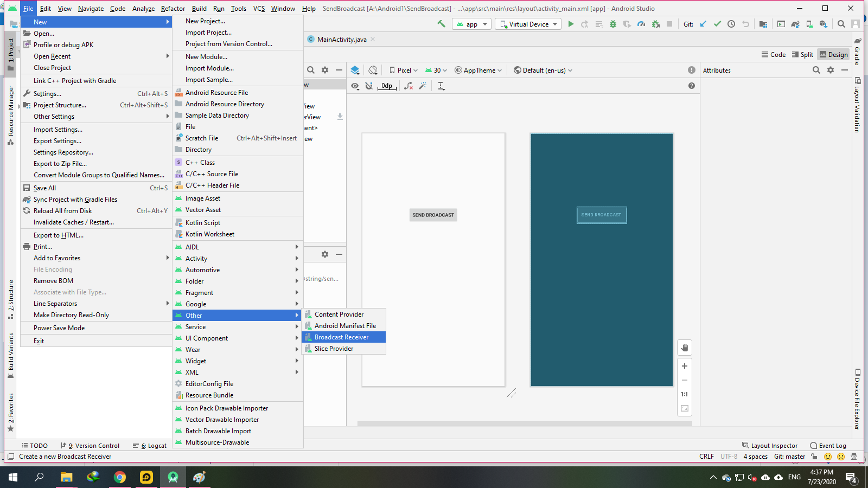The image size is (868, 488).
Task: Open the Event Log
Action: (x=828, y=445)
